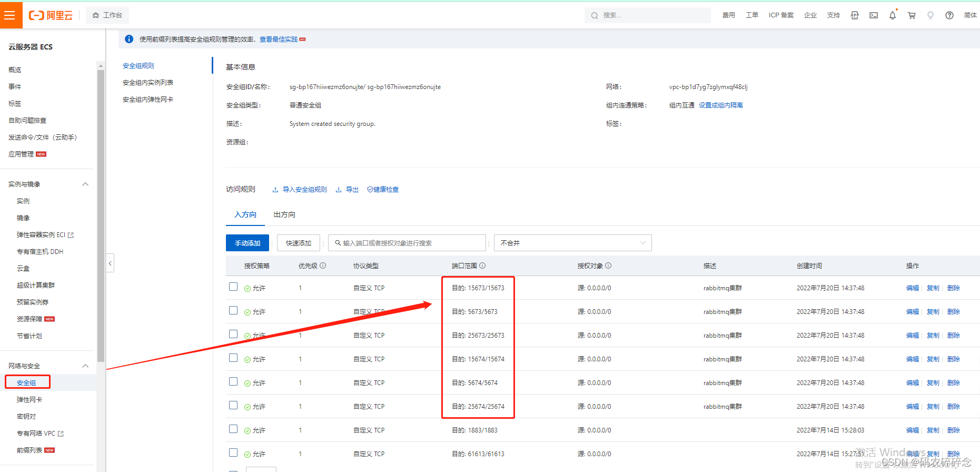Click 删除 for the 5673/5673 rule
The height and width of the screenshot is (472, 980).
(954, 312)
